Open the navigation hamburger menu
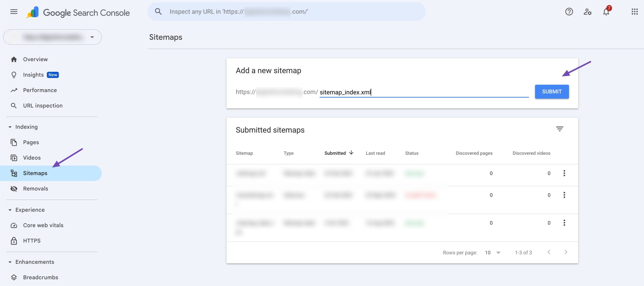The width and height of the screenshot is (644, 286). click(x=14, y=12)
